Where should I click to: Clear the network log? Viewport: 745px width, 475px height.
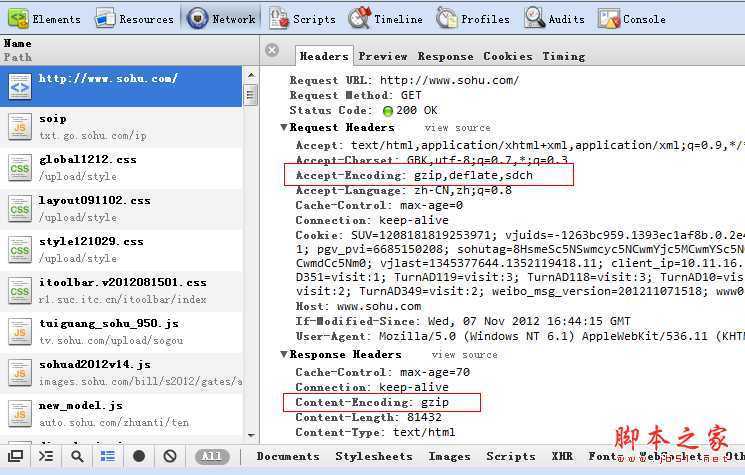[x=170, y=456]
